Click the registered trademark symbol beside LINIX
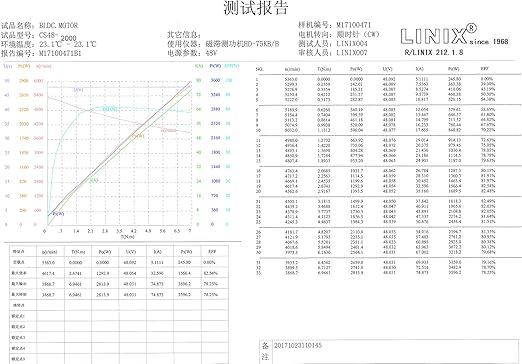522x364 pixels. pos(472,28)
